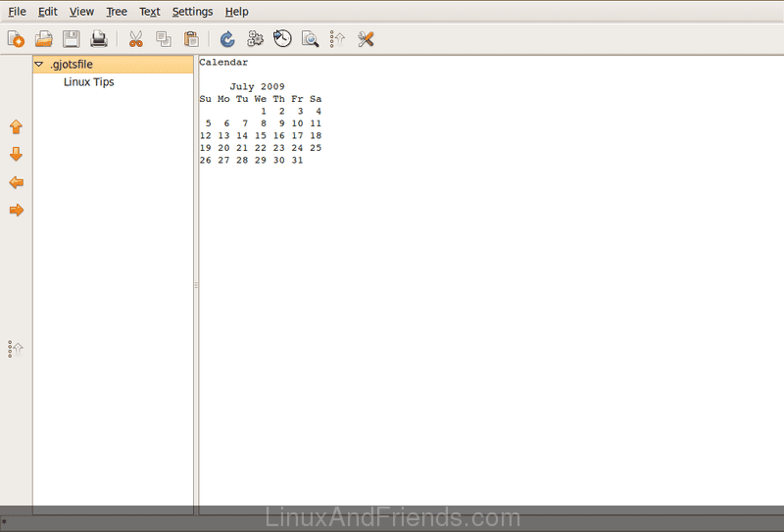The image size is (784, 532).
Task: Click the sort icon in the left sidebar
Action: (16, 349)
